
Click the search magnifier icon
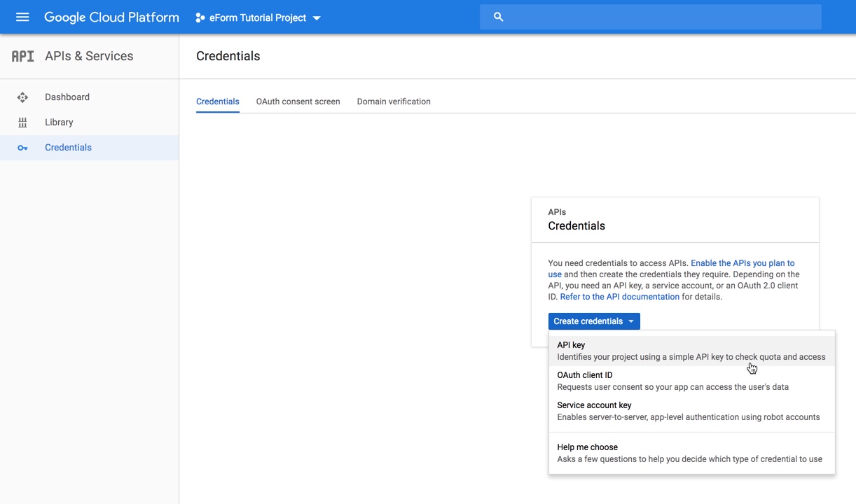(x=498, y=17)
